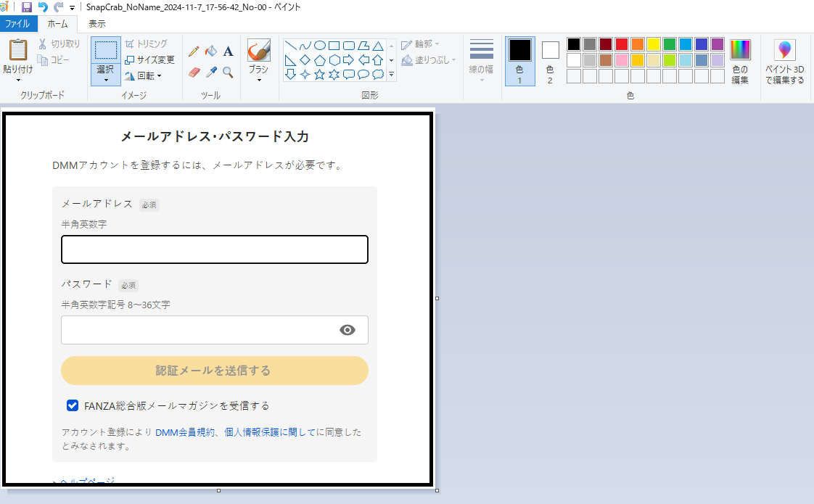Toggle the password visibility eye icon

[348, 330]
